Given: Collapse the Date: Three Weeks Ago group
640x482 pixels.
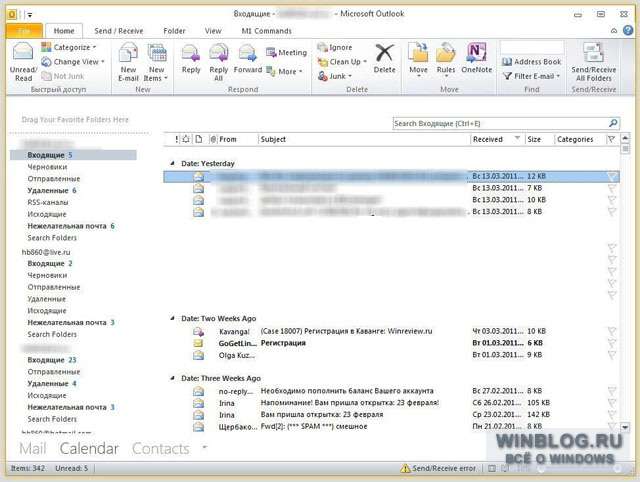Looking at the screenshot, I should click(173, 378).
